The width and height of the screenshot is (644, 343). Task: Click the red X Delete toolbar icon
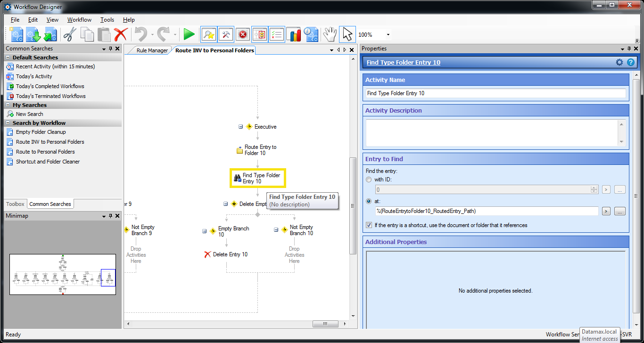tap(121, 34)
